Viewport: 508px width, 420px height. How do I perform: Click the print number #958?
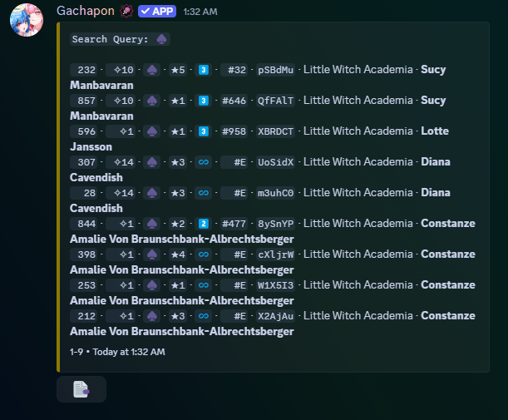(234, 131)
